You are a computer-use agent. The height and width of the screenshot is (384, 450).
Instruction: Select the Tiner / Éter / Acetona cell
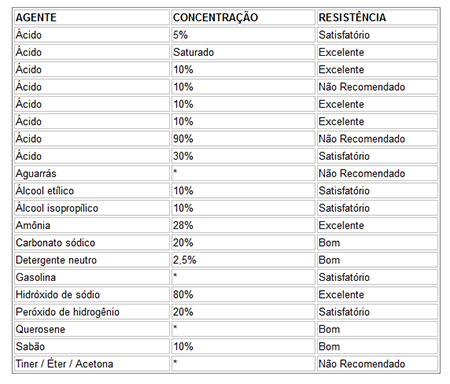(x=92, y=364)
